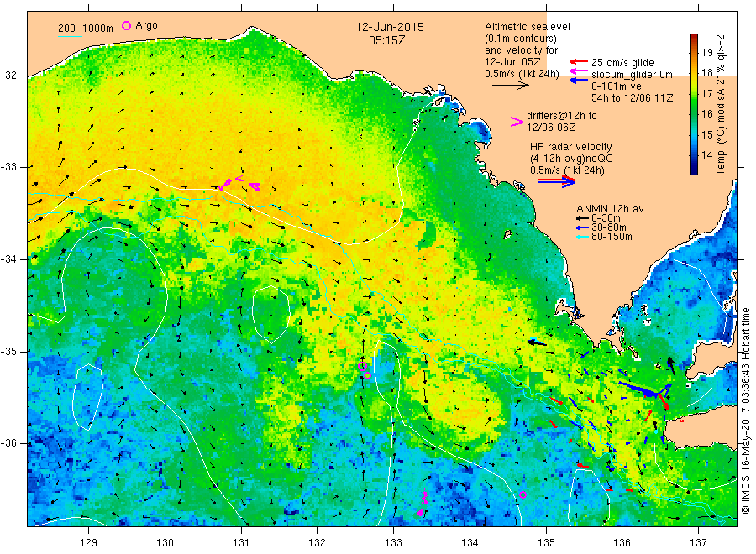Click the colorbar tick label "19"
This screenshot has width=756, height=554.
706,53
